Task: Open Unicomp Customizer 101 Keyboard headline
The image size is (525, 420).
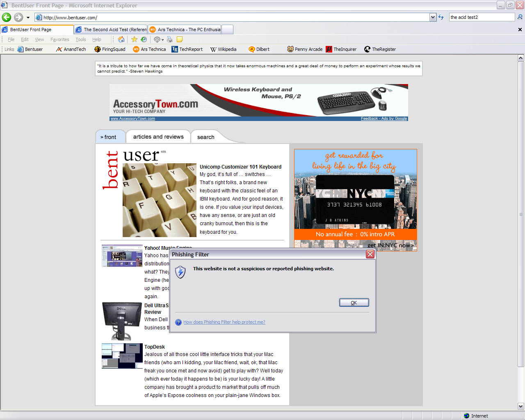Action: (x=240, y=167)
